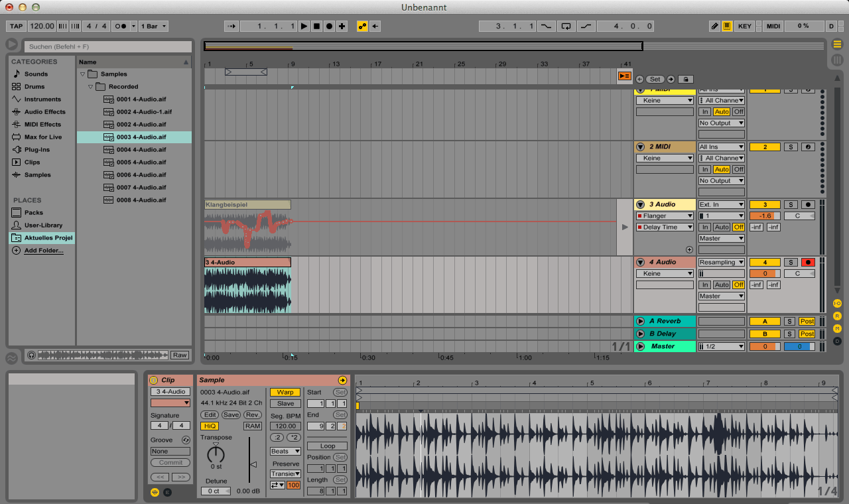849x504 pixels.
Task: Click the headphone preview icon in browser
Action: (31, 355)
